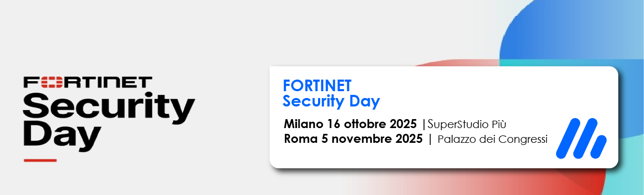The height and width of the screenshot is (195, 644).
Task: Click the vertical bar separator after Roma date
Action: [430, 140]
